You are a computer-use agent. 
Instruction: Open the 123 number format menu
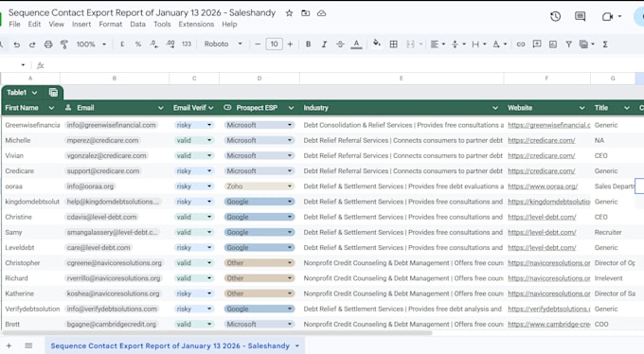pos(187,44)
